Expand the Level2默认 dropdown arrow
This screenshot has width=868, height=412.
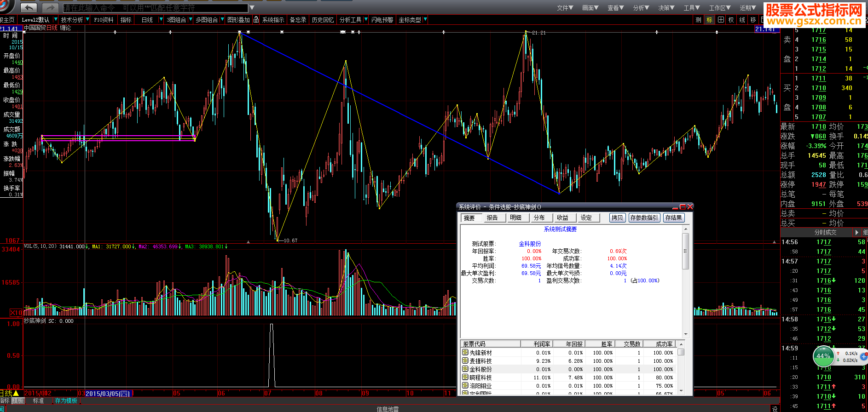56,20
